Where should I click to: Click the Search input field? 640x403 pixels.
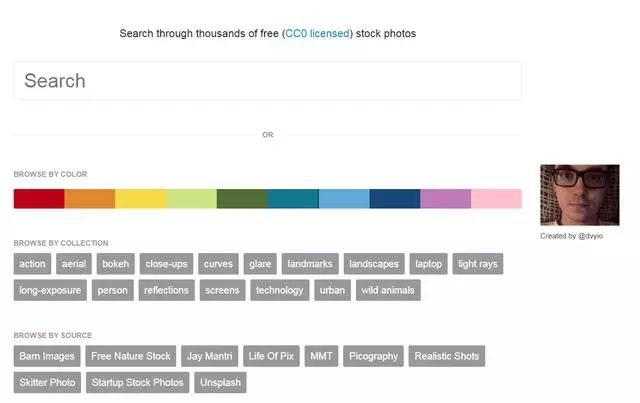[267, 81]
